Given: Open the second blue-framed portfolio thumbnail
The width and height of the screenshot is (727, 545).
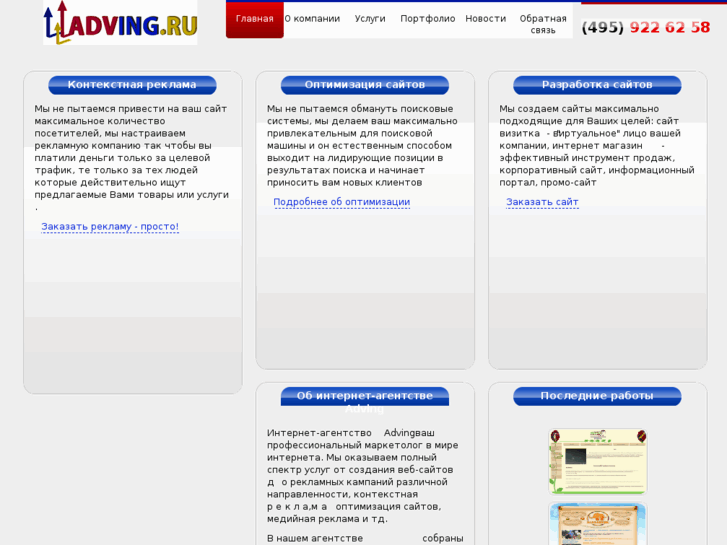Looking at the screenshot, I should pyautogui.click(x=598, y=524).
